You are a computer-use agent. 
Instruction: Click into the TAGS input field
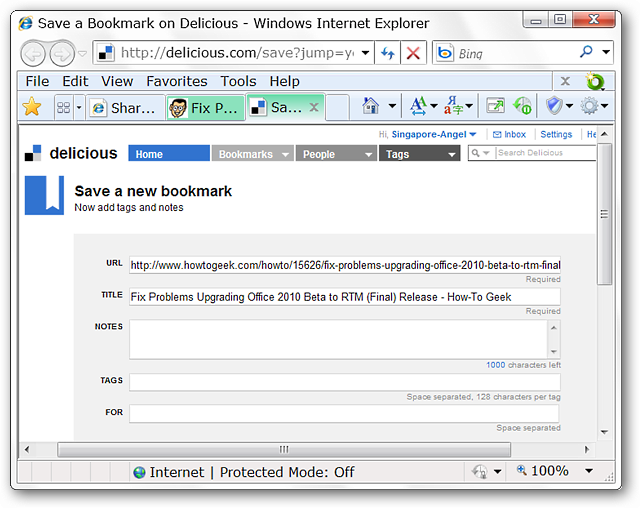pyautogui.click(x=344, y=382)
